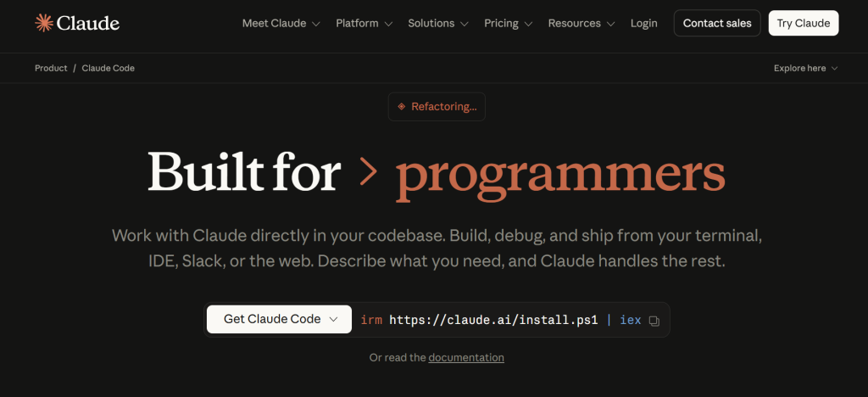The height and width of the screenshot is (397, 868).
Task: Expand the Meet Claude menu
Action: tap(281, 23)
